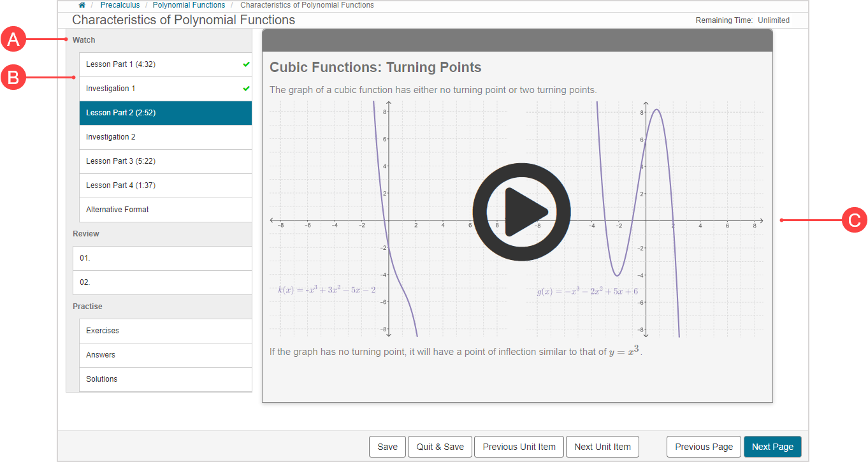This screenshot has height=462, width=868.
Task: Go to Next Unit Item
Action: (602, 447)
